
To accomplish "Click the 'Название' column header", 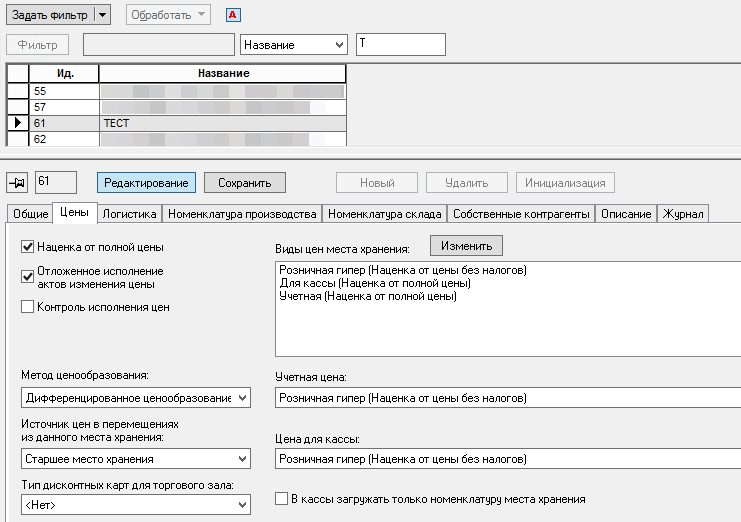I will point(223,74).
